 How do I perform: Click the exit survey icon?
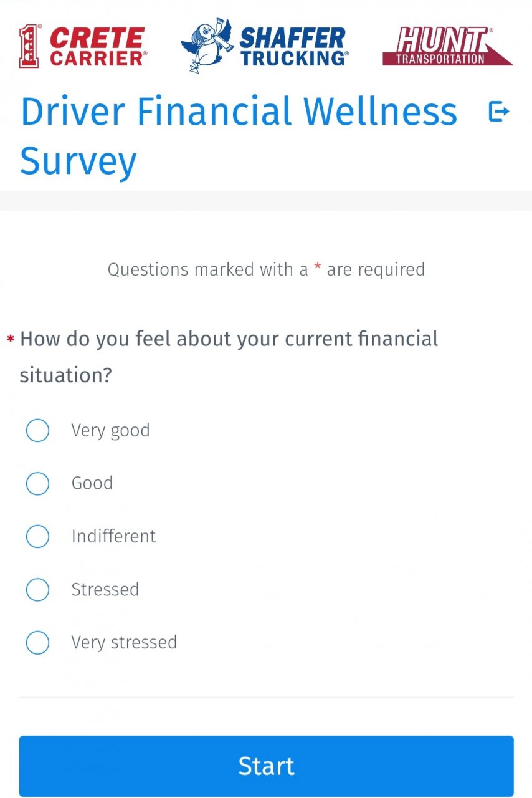[x=499, y=112]
